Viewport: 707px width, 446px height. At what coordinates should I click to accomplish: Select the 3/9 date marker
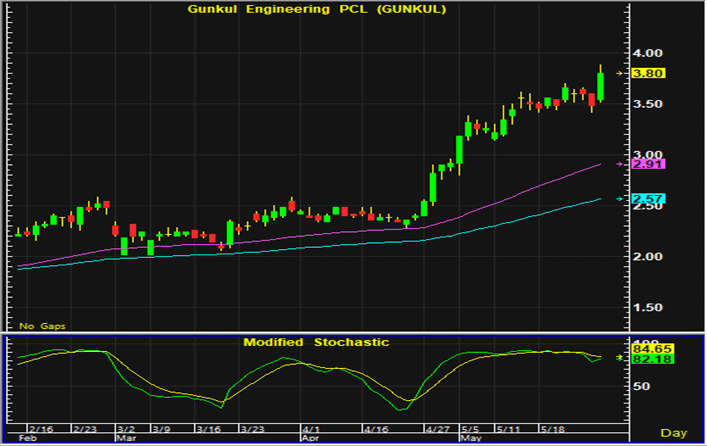click(x=161, y=429)
